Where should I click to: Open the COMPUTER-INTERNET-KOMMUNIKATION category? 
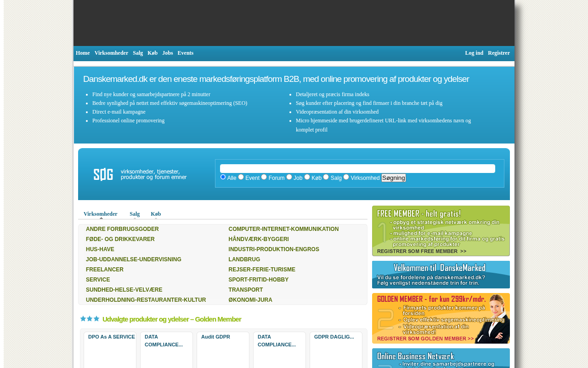[x=283, y=229]
